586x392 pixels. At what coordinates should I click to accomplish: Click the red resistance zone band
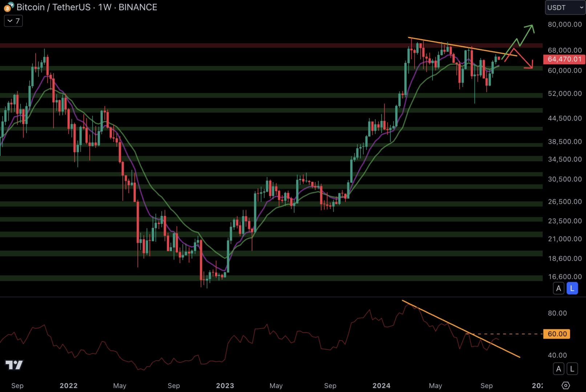pyautogui.click(x=218, y=46)
